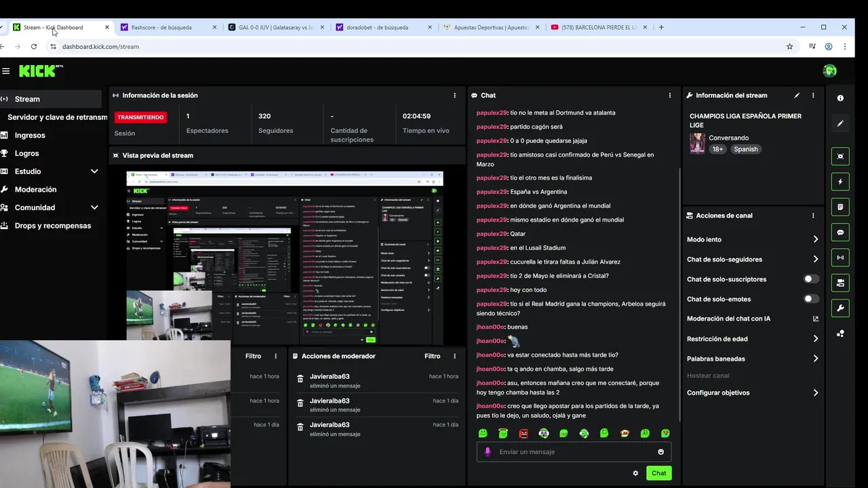This screenshot has height=488, width=868.
Task: Click the TRANSMITIENDO status badge
Action: point(140,117)
